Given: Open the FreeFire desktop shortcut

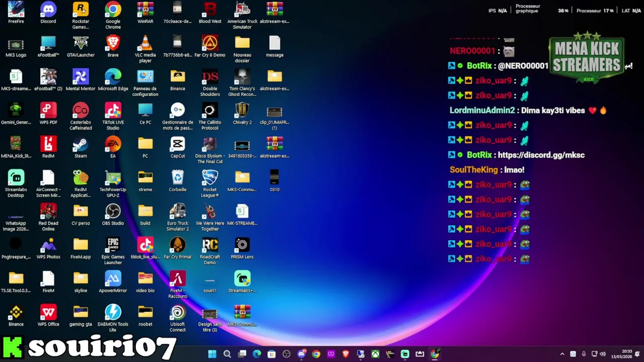Looking at the screenshot, I should pos(16,13).
